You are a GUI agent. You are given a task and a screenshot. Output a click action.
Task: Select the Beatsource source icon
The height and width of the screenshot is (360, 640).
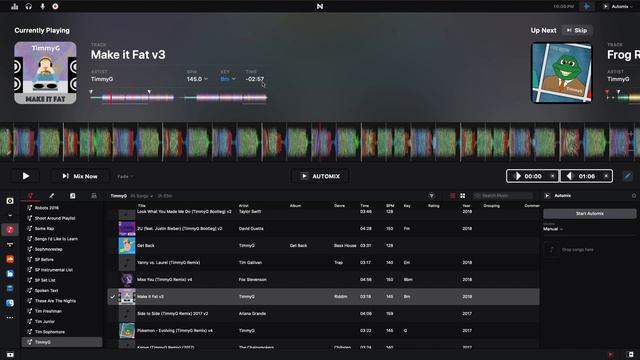10,289
